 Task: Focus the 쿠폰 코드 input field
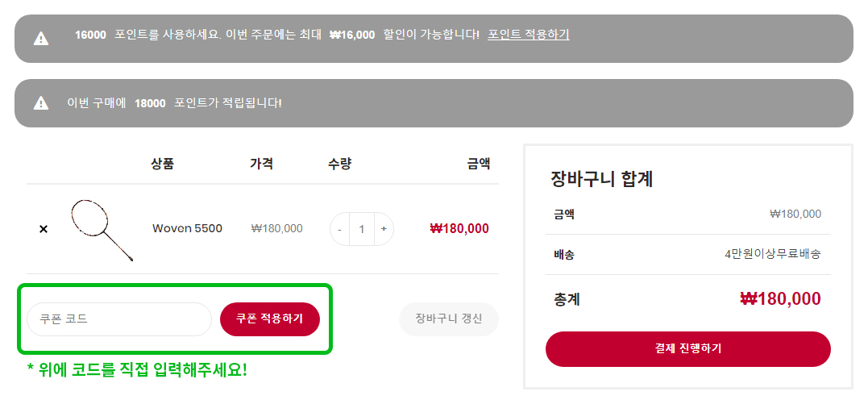pos(119,319)
